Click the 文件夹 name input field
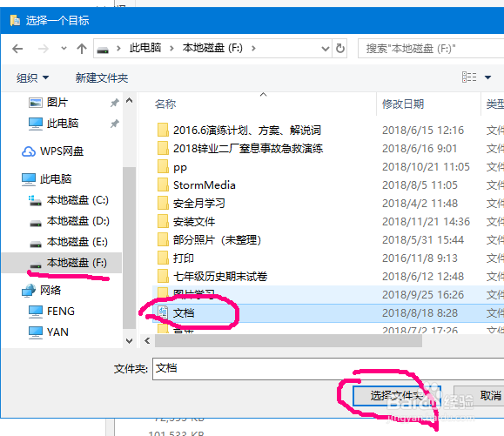 (x=328, y=369)
